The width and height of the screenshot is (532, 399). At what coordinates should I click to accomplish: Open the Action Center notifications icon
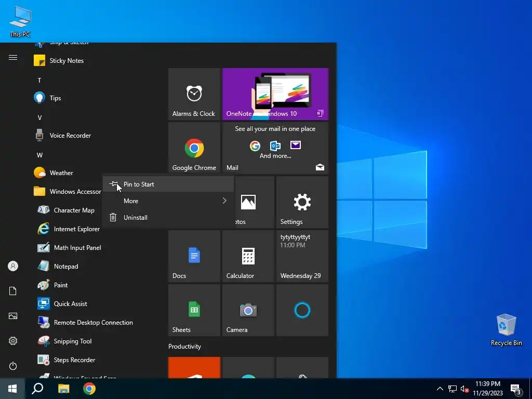coord(516,389)
